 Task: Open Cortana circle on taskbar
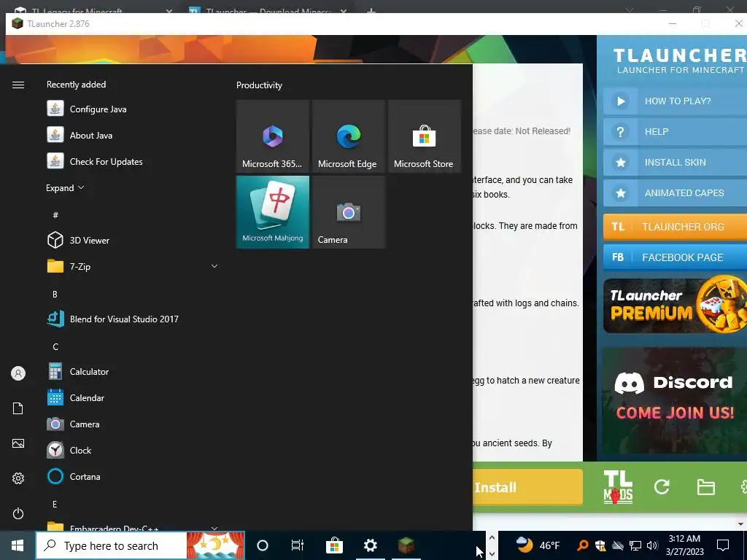click(x=263, y=545)
